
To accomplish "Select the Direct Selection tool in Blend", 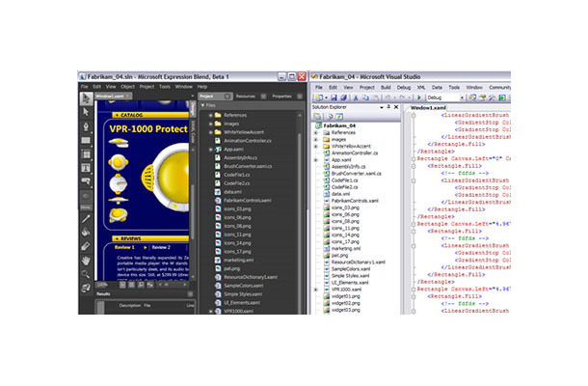I will click(x=86, y=112).
